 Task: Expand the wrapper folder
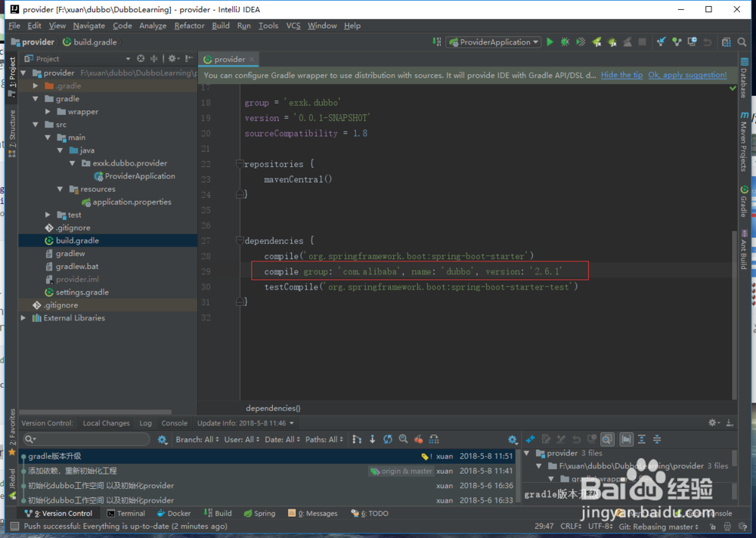(48, 111)
